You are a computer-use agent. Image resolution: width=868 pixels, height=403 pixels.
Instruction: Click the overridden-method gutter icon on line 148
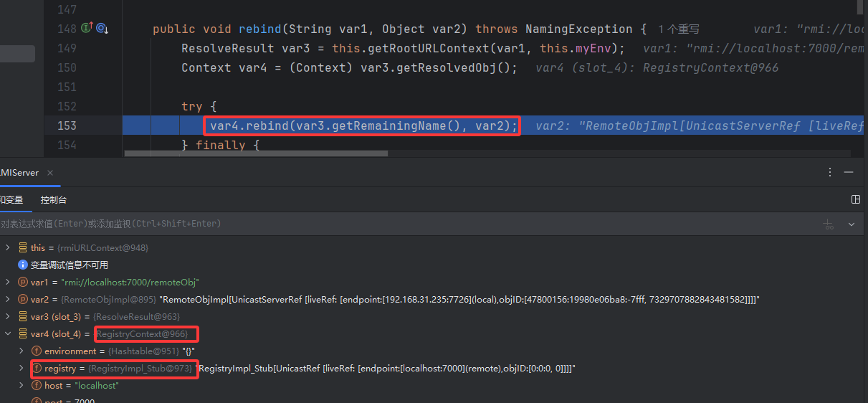pyautogui.click(x=102, y=29)
